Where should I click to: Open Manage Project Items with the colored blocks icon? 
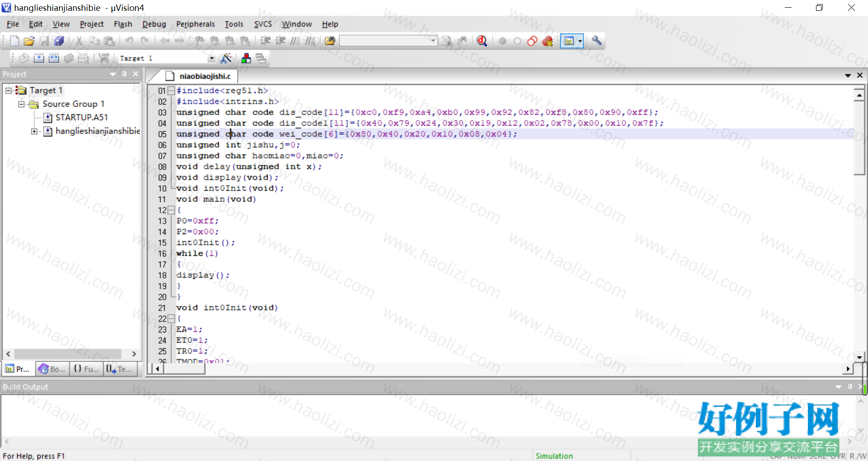coord(246,58)
